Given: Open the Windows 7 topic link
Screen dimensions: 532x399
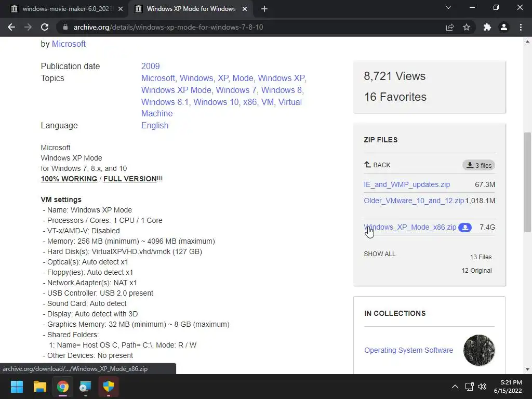Looking at the screenshot, I should 236,90.
